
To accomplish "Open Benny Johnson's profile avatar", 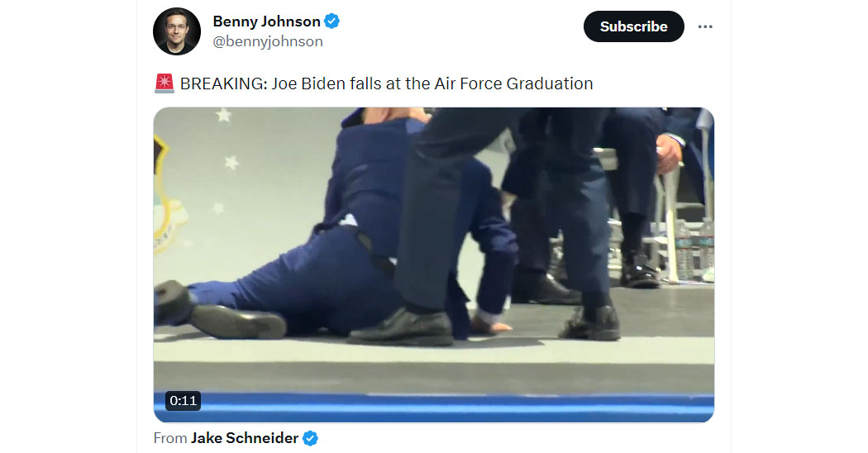I will coord(177,31).
